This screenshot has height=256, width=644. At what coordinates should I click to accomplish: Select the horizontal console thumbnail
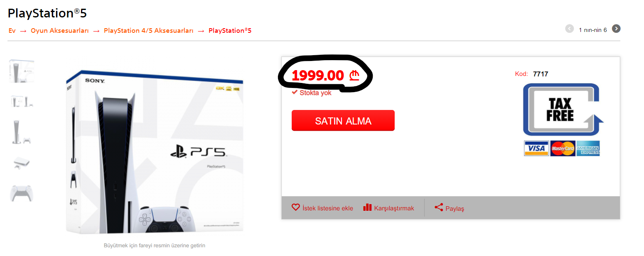(x=22, y=163)
